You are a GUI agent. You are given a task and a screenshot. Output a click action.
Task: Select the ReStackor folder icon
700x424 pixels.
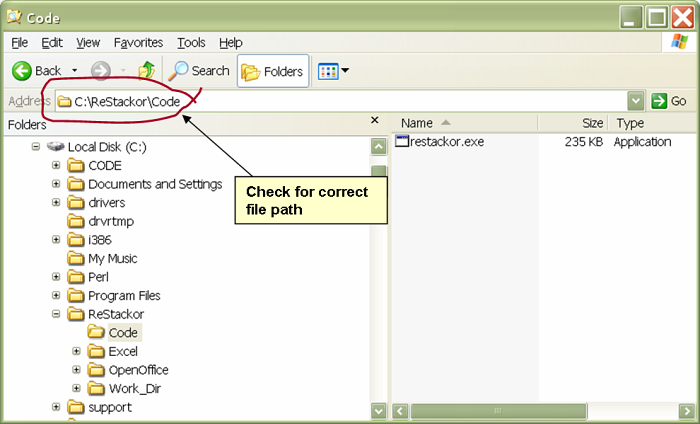(x=75, y=314)
